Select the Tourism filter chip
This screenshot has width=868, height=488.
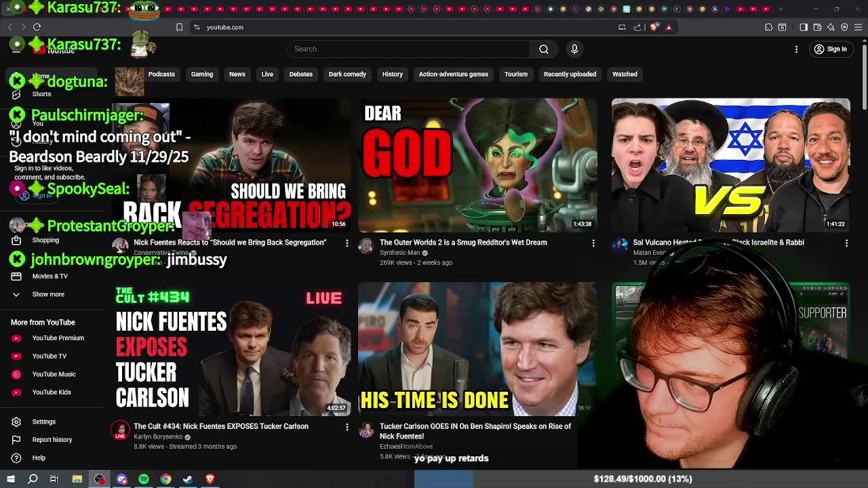pyautogui.click(x=516, y=74)
